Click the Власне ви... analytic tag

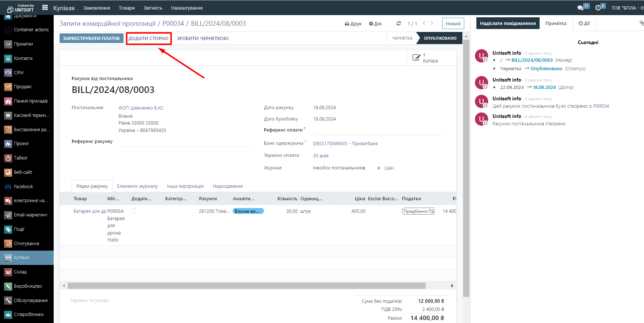(248, 211)
